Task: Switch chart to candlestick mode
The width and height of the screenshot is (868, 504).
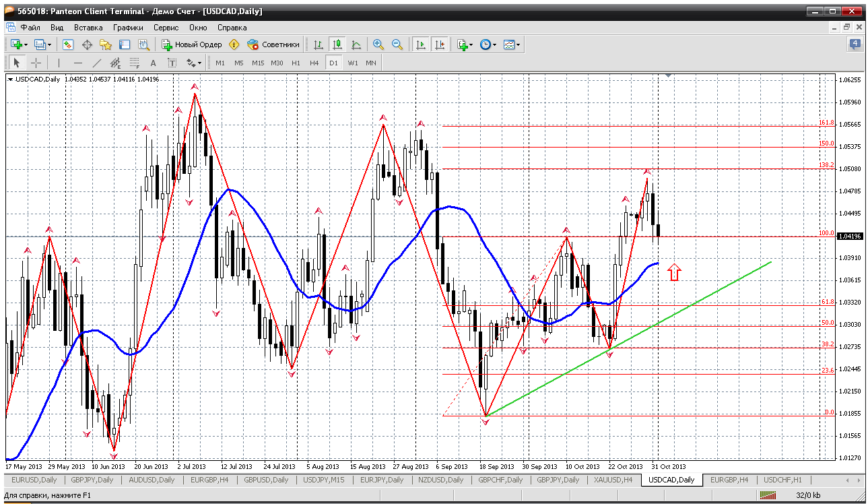Action: coord(337,44)
